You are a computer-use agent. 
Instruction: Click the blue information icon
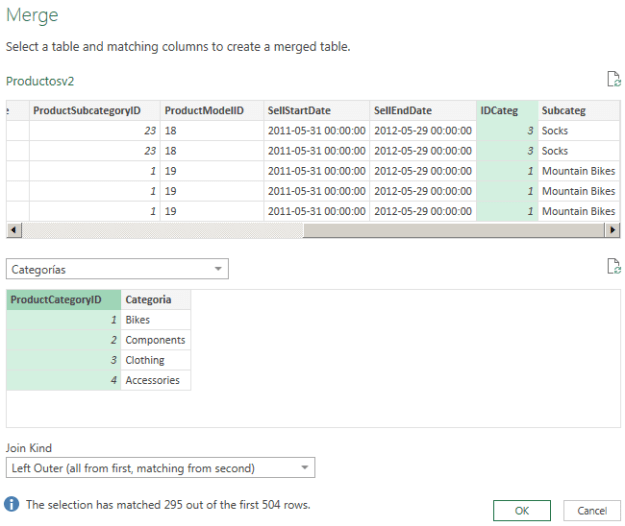(x=12, y=504)
